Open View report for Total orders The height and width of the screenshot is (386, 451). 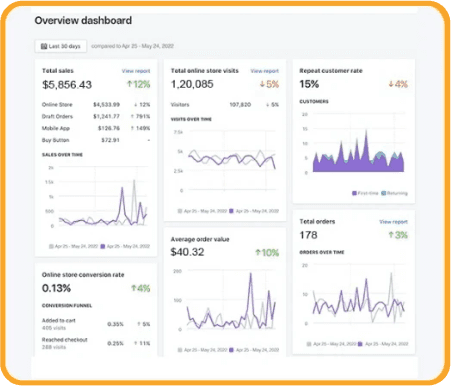(x=393, y=222)
